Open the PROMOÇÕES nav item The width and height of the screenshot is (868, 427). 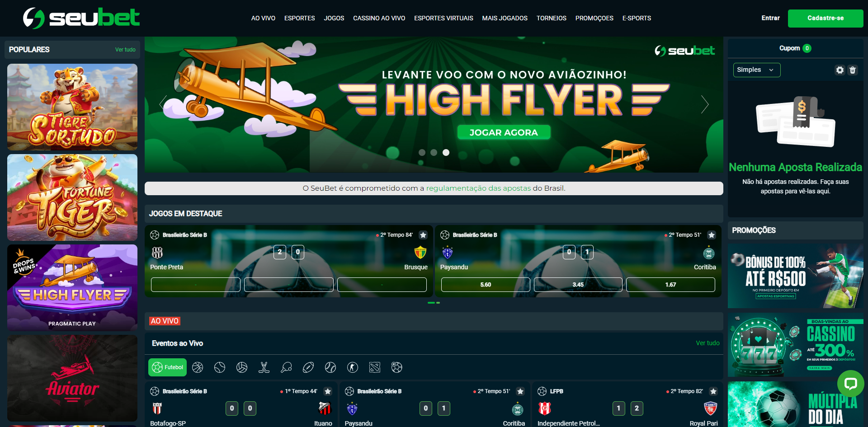tap(594, 18)
